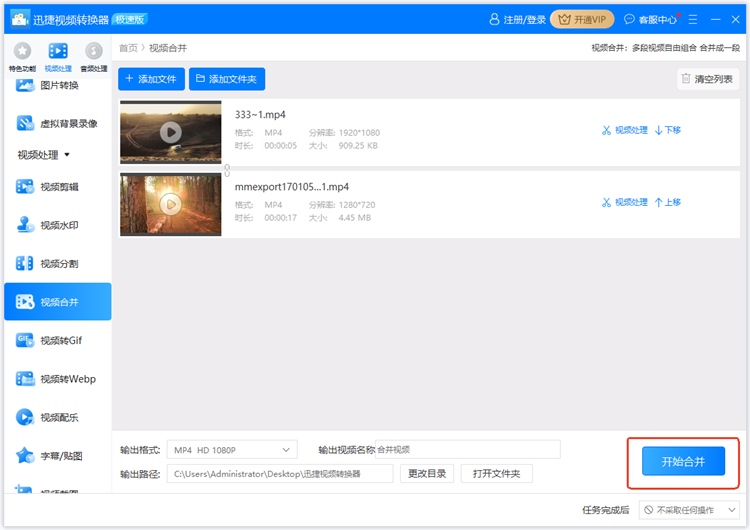Viewport: 750px width, 530px height.
Task: Go to 首页 breadcrumb
Action: point(128,48)
